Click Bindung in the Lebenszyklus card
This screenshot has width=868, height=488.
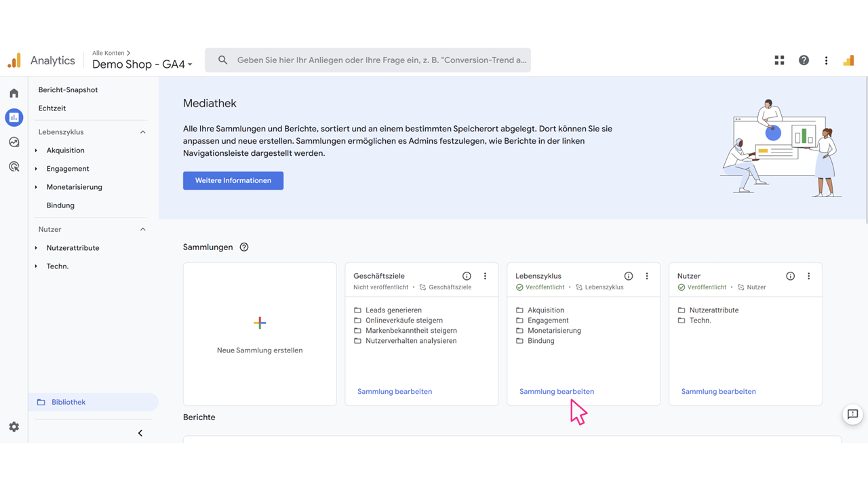click(541, 341)
